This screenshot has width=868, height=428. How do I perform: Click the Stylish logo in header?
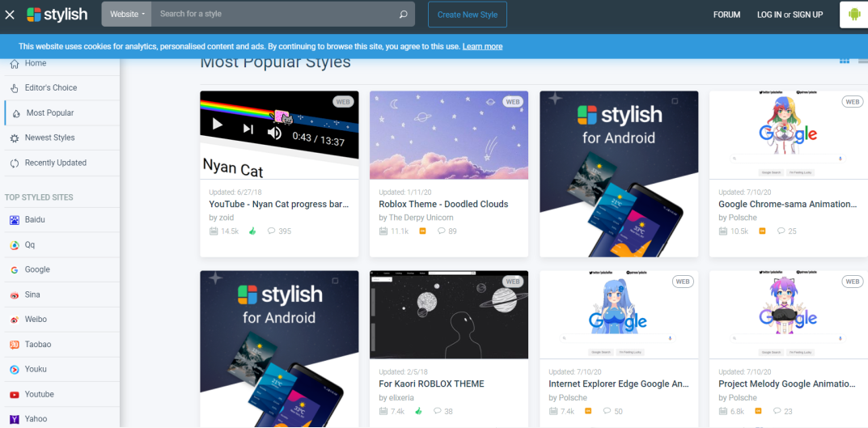pos(57,15)
